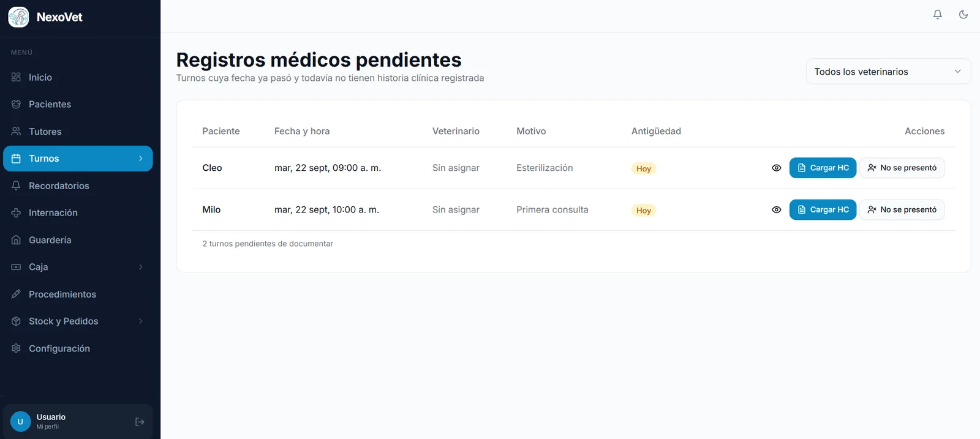Click the Esterilización reason cell
The image size is (980, 439).
545,168
